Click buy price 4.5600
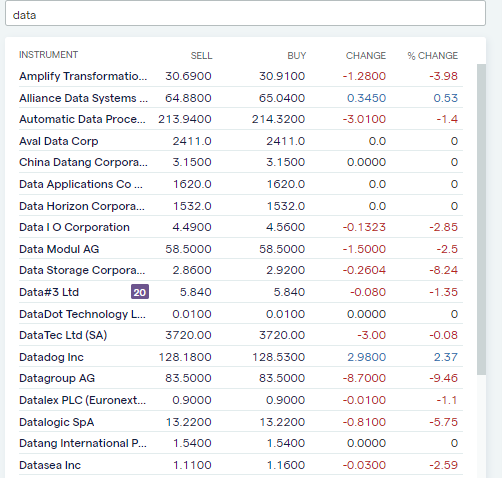 286,227
